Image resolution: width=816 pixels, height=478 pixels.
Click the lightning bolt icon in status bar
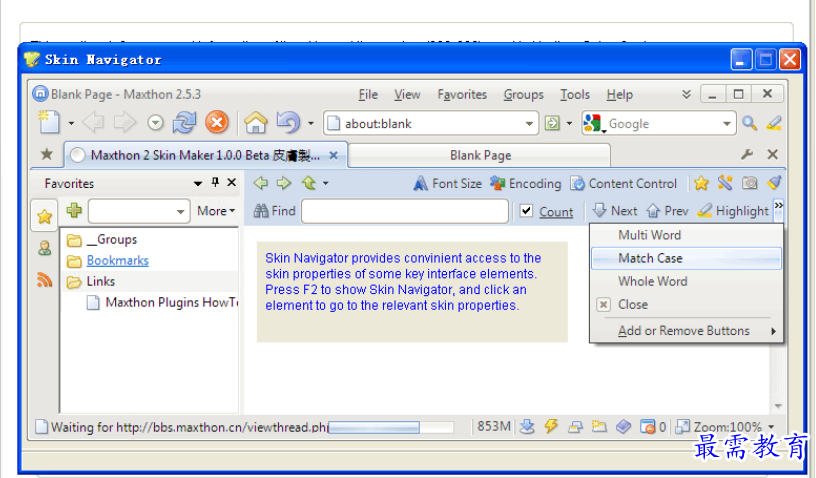[x=551, y=427]
